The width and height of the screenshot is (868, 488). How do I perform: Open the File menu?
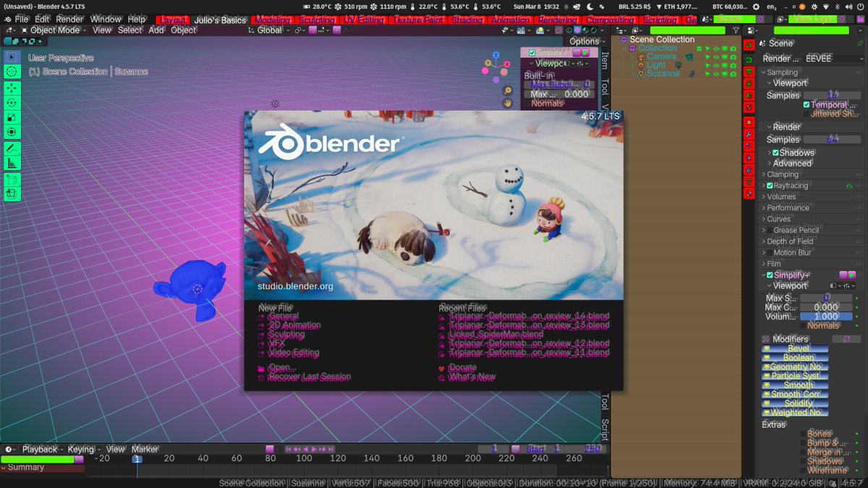click(x=22, y=20)
